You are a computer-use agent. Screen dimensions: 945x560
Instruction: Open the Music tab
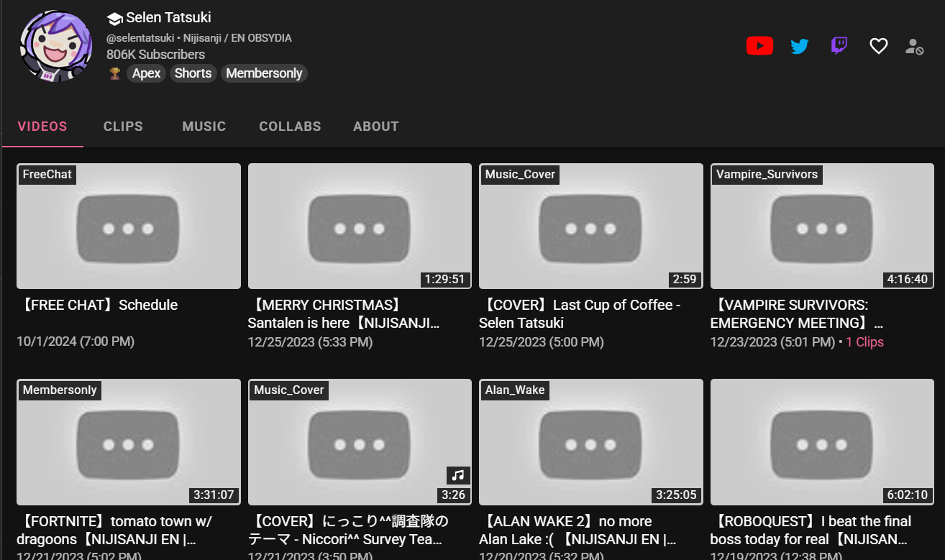point(204,127)
